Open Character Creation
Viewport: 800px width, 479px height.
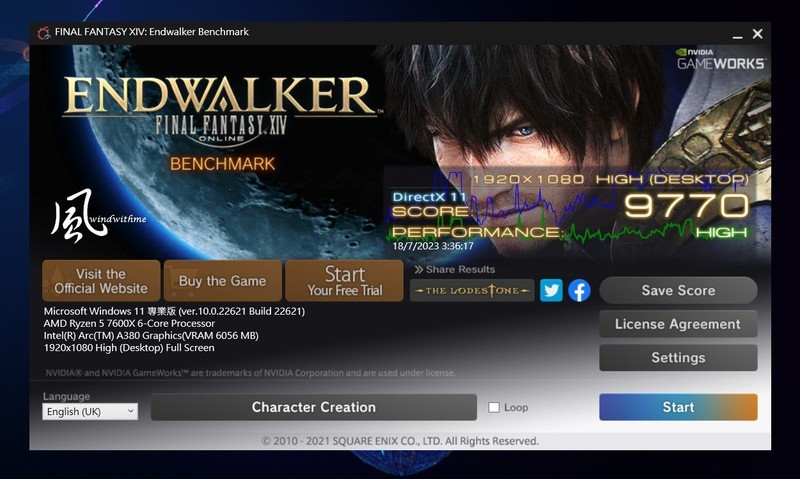click(314, 407)
